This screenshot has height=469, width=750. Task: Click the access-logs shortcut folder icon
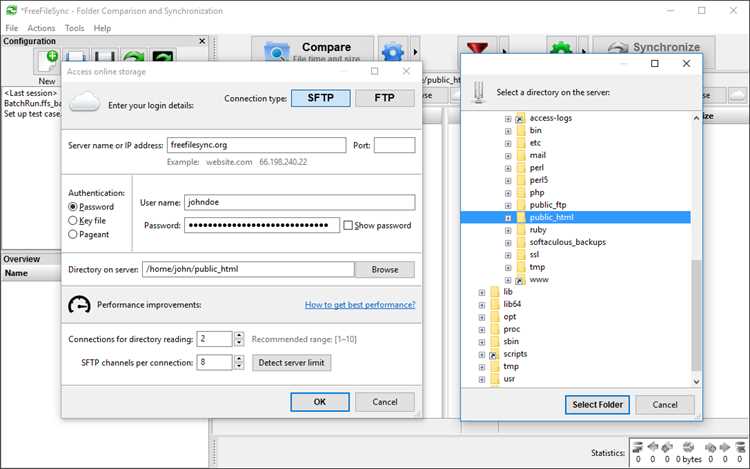[520, 118]
